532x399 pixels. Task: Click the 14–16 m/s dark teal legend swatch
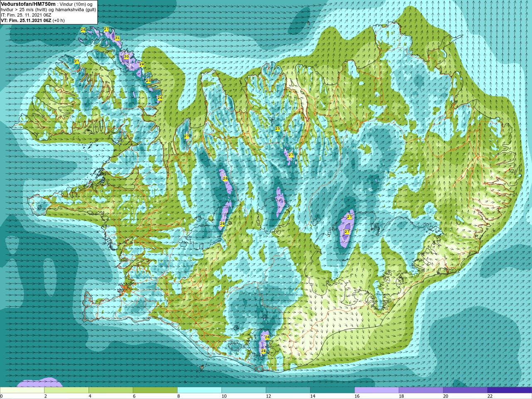332,390
